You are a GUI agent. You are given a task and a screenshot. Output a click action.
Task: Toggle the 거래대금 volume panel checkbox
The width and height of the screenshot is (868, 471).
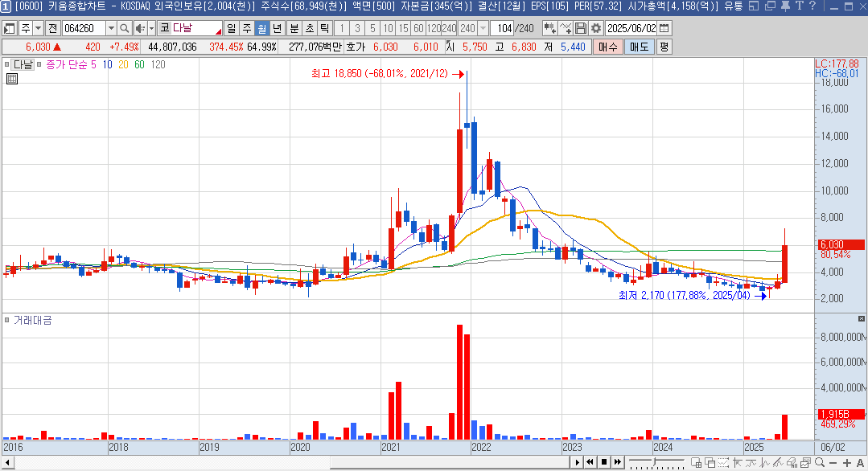[x=6, y=320]
